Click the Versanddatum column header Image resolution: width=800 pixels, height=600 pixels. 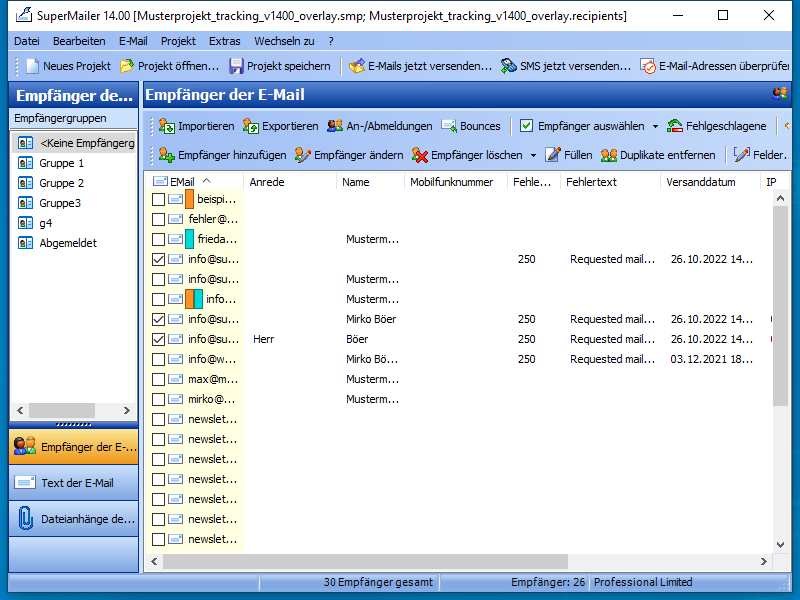tap(710, 182)
